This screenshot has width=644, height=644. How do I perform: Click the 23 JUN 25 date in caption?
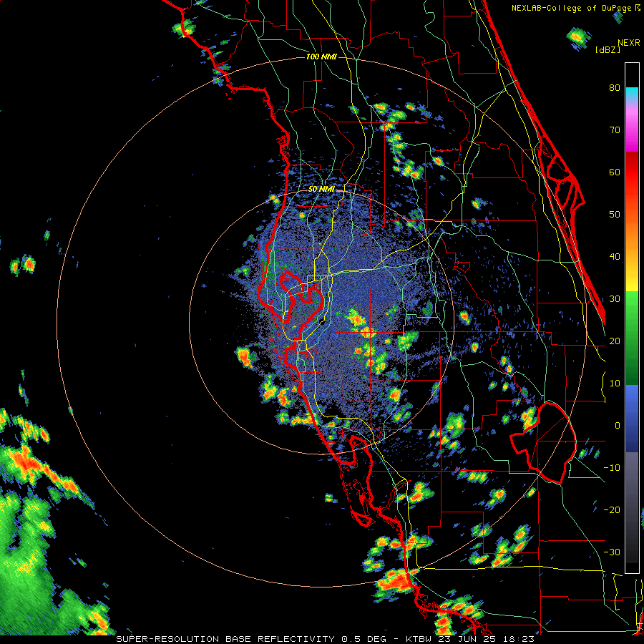coord(466,639)
